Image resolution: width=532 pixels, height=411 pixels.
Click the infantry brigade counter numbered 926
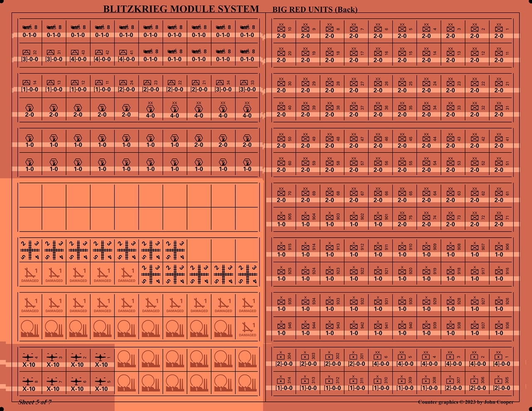pyautogui.click(x=502, y=304)
